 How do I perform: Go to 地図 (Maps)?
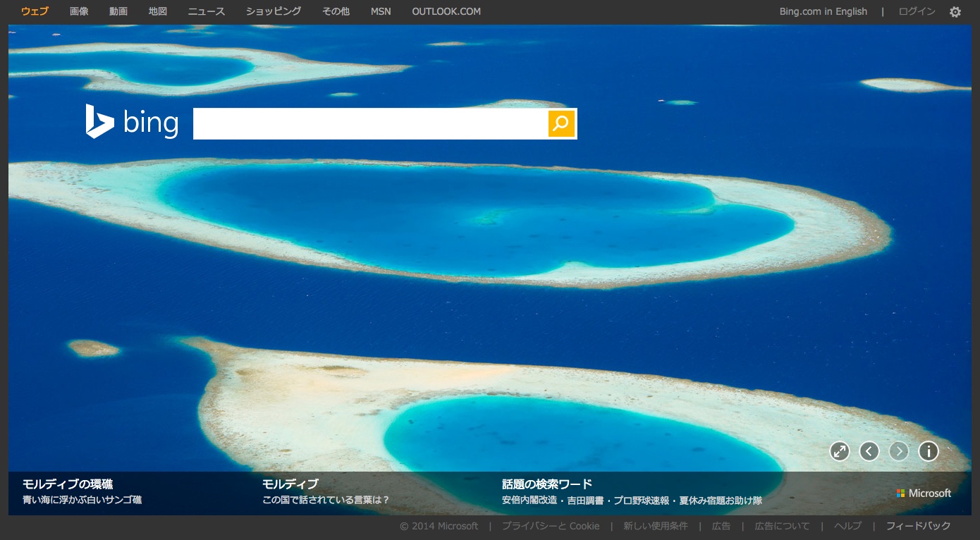(x=158, y=11)
